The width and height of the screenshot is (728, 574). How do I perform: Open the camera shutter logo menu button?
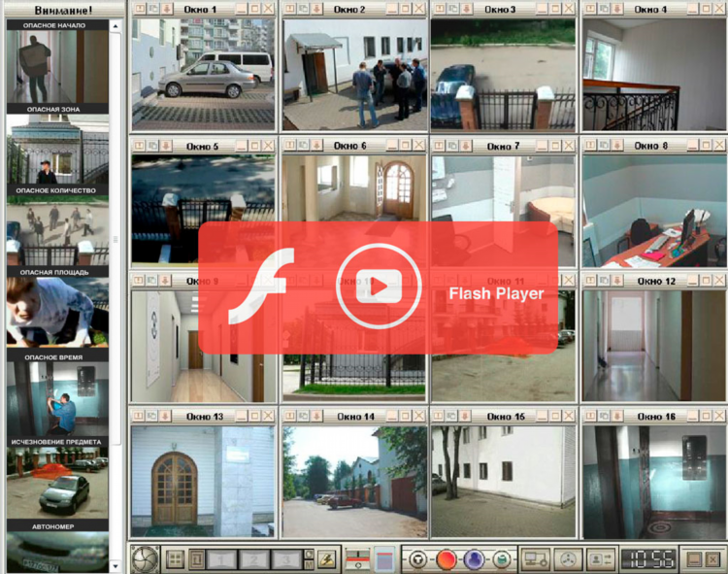145,559
